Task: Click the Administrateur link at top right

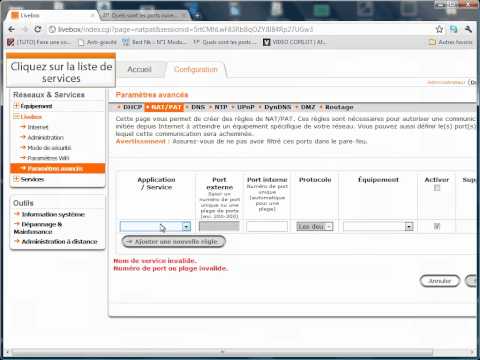Action: point(446,82)
